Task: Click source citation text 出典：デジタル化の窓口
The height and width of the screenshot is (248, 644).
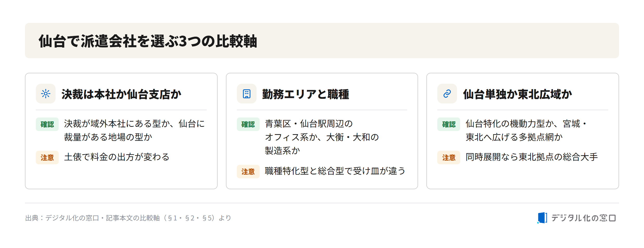Action: (62, 218)
